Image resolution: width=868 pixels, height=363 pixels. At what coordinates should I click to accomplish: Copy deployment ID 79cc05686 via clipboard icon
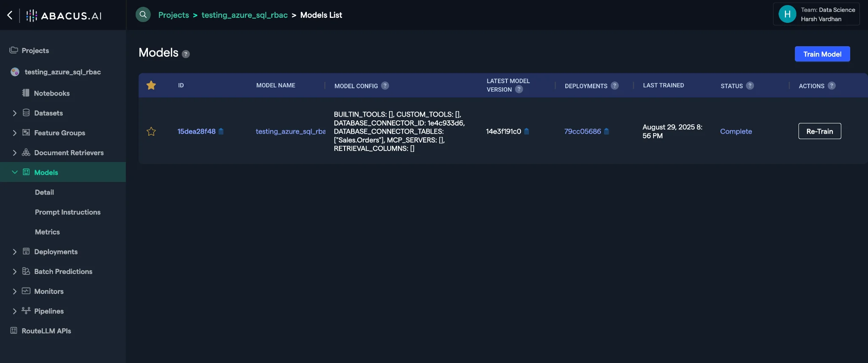click(x=606, y=131)
